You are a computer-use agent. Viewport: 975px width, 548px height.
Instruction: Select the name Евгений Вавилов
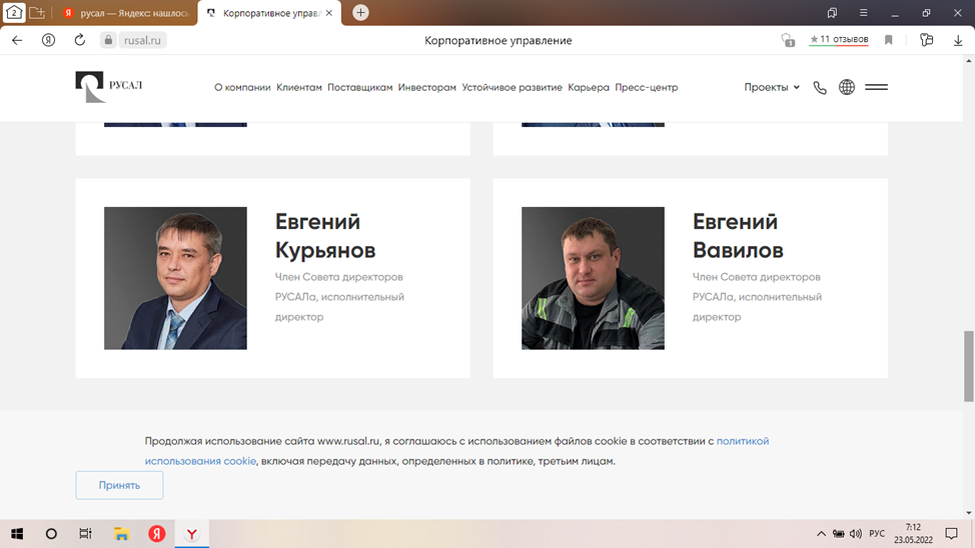point(738,236)
